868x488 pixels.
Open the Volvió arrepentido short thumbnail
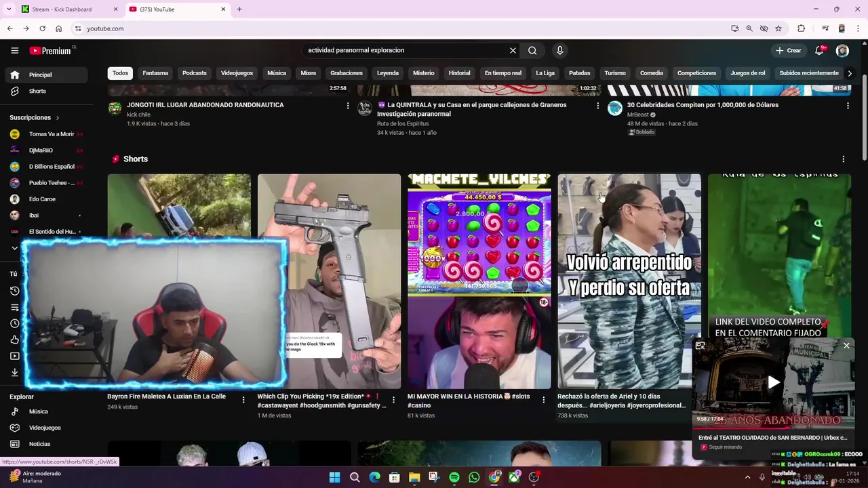click(x=629, y=281)
